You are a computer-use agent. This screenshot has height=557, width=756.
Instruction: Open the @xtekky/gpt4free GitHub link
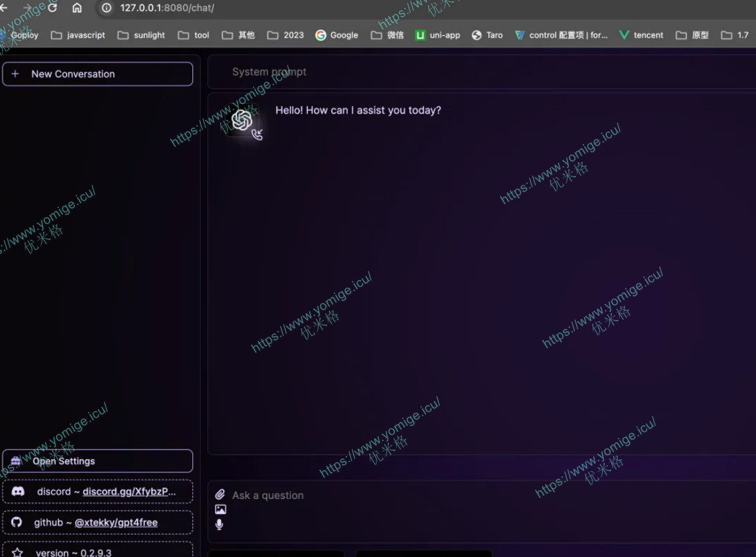pyautogui.click(x=116, y=522)
